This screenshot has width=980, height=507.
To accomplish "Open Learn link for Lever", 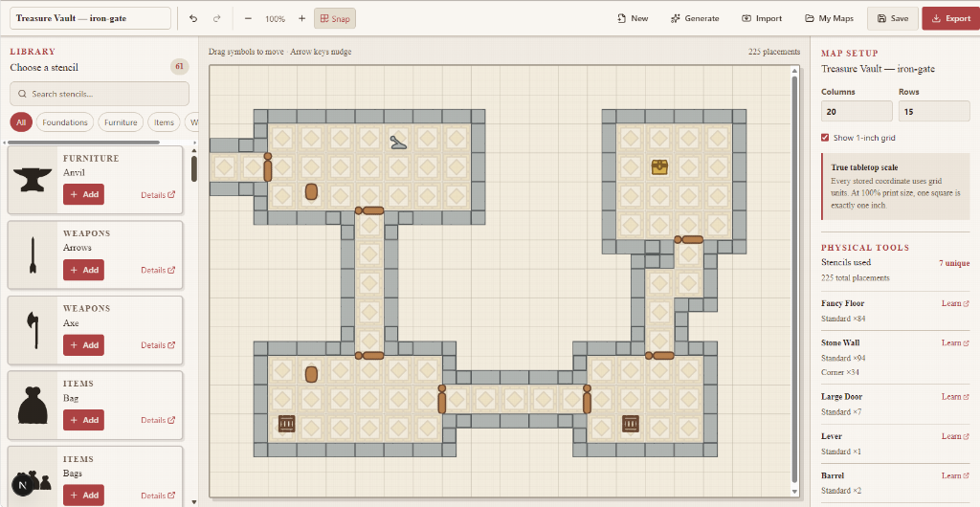I will click(x=955, y=436).
